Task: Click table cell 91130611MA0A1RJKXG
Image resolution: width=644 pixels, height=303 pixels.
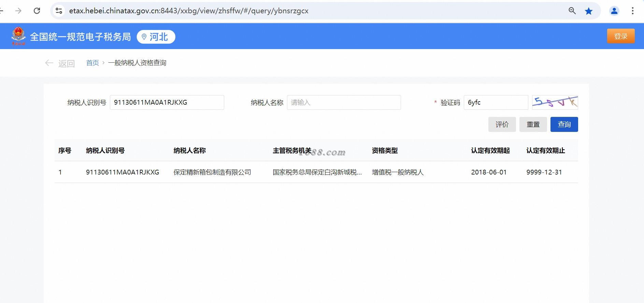Action: (x=123, y=172)
